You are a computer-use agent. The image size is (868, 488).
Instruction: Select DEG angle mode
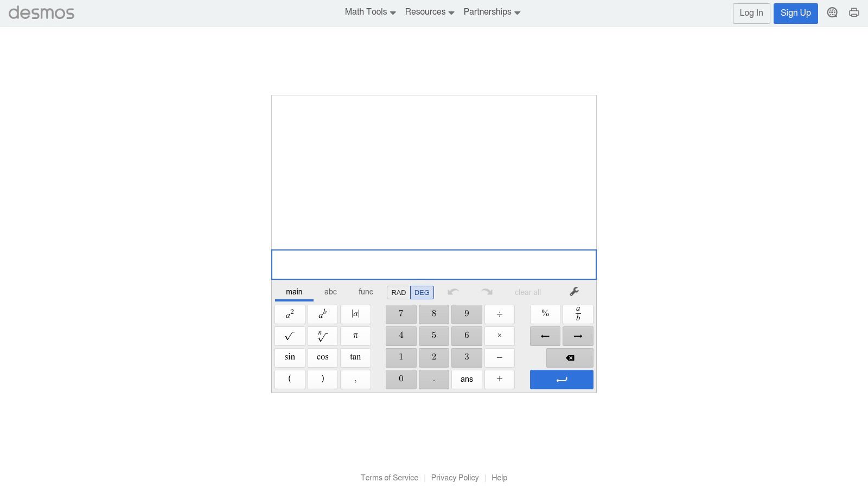pos(422,292)
